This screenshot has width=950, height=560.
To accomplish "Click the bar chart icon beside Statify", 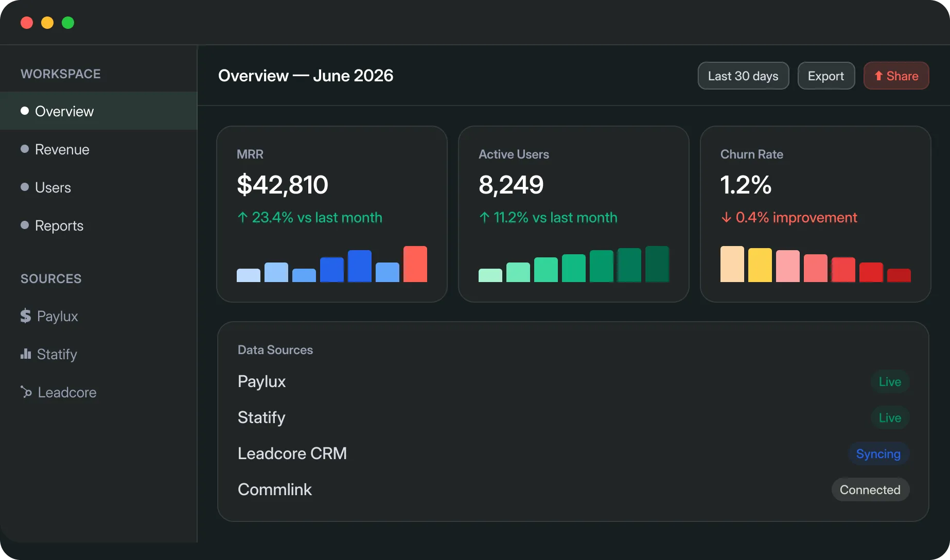I will click(x=26, y=354).
